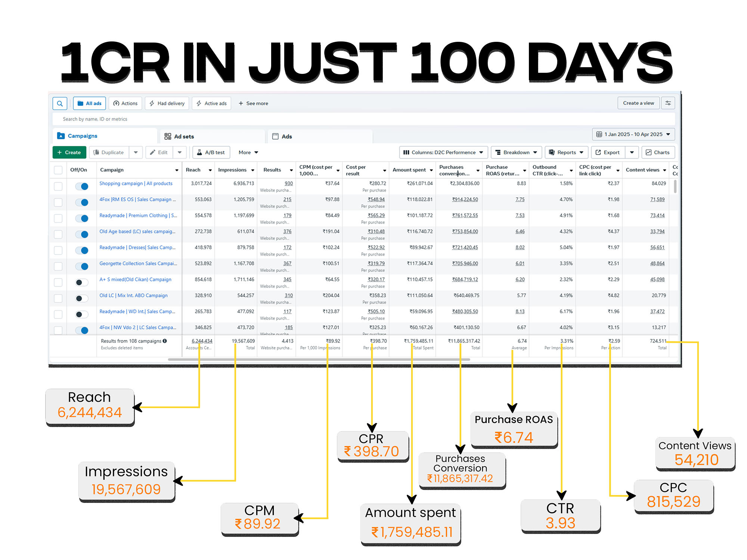Click the filter settings sliders icon
Viewport: 747px width, 560px height.
(668, 103)
